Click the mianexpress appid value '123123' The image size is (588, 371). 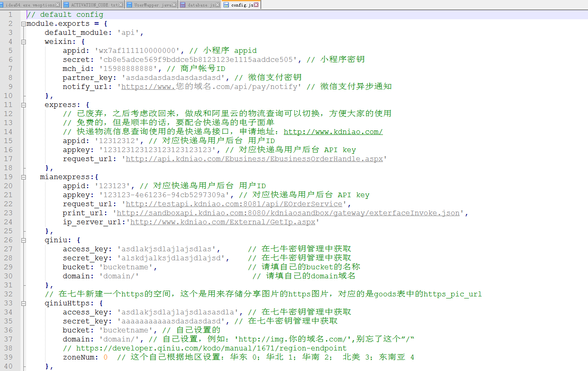tap(112, 186)
